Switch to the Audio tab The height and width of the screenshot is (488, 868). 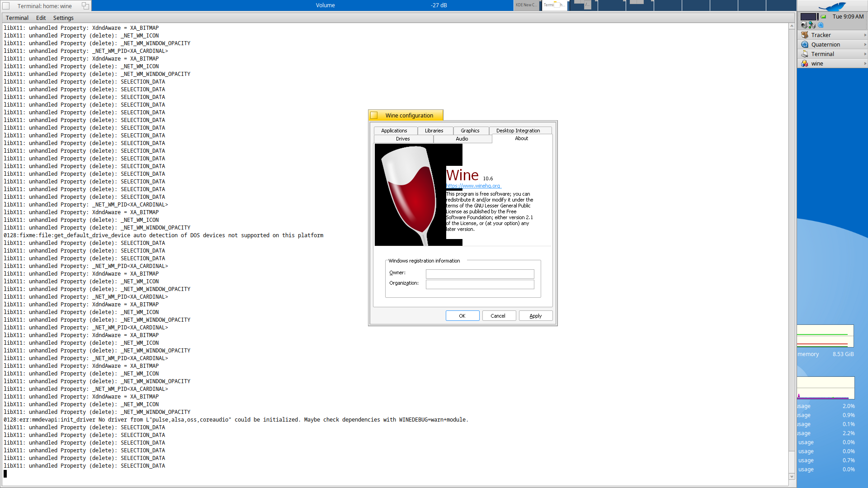pos(462,139)
